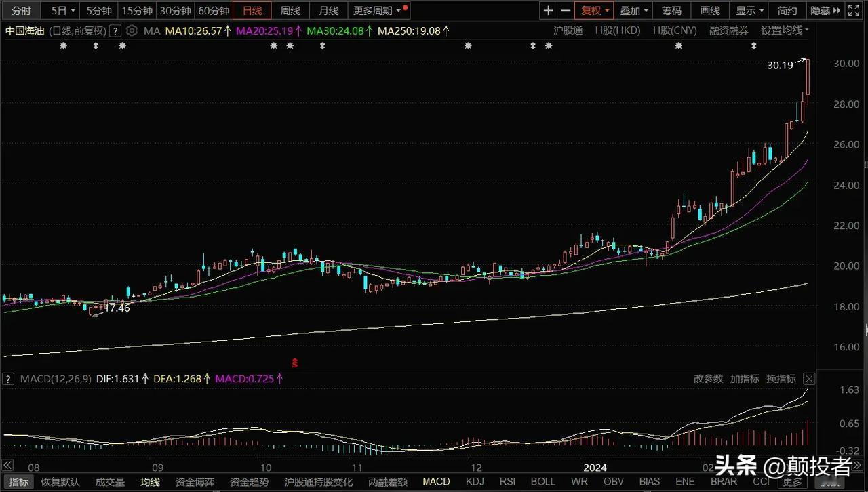Open the 显示 display dropdown
Viewport: 868px width, 492px height.
click(750, 10)
